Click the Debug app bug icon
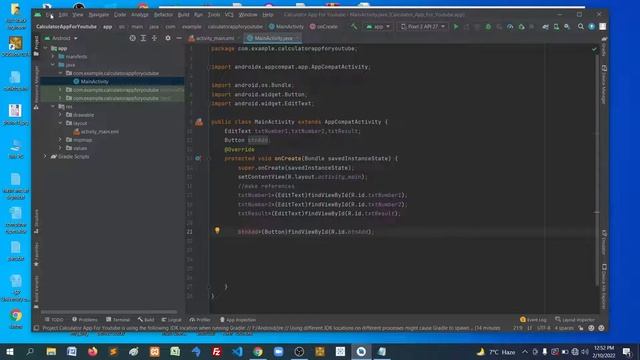640x360 pixels. coord(488,27)
